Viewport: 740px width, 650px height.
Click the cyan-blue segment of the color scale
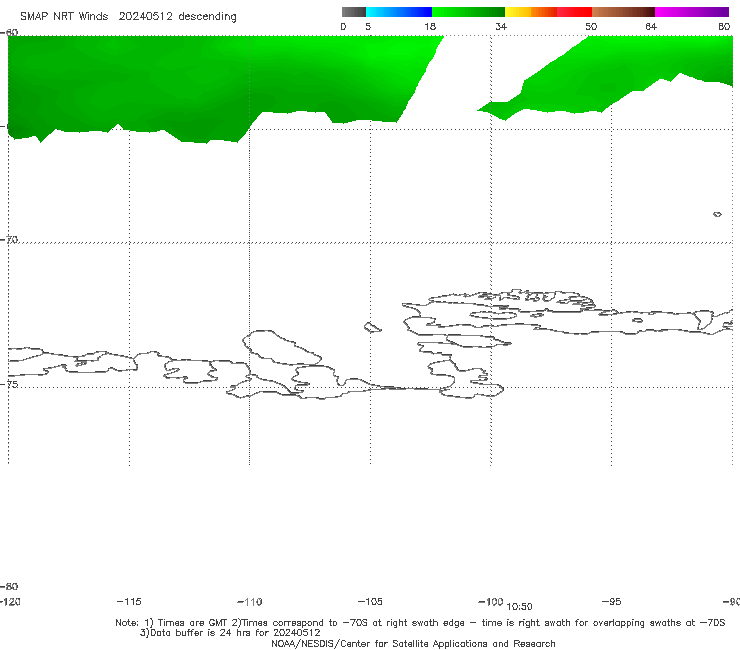tap(399, 12)
